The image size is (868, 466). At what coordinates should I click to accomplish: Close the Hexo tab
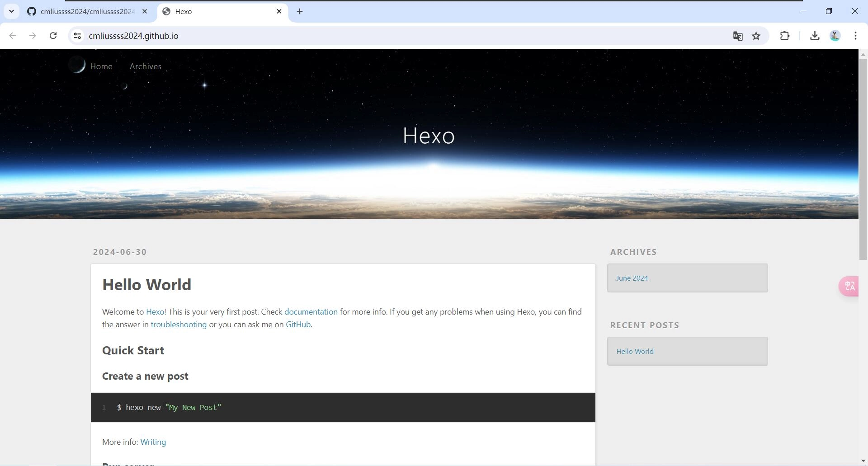[x=279, y=11]
